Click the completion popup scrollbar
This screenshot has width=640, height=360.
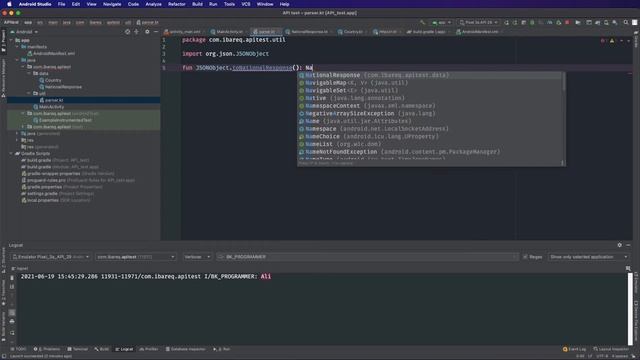pyautogui.click(x=564, y=82)
